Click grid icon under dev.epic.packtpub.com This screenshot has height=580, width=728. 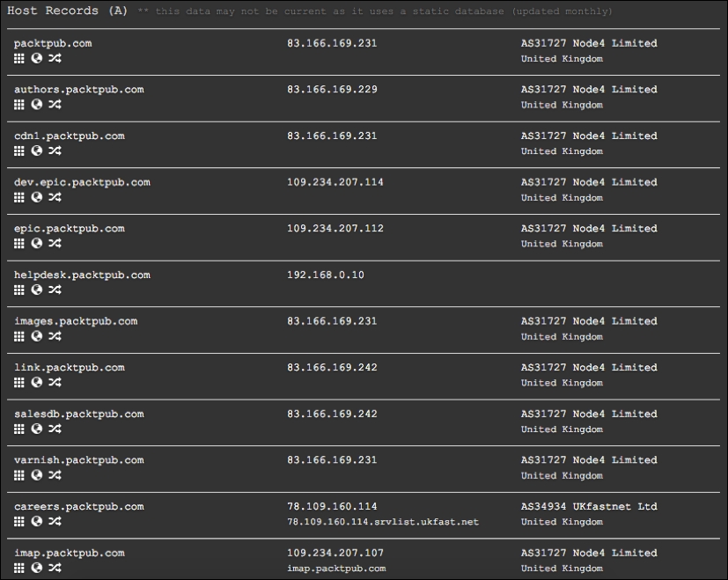pos(19,197)
